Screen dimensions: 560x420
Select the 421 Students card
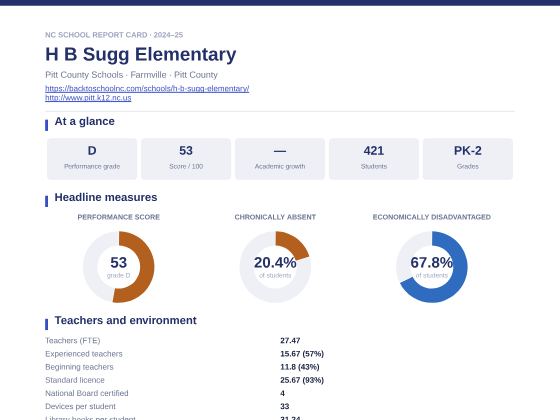[374, 159]
